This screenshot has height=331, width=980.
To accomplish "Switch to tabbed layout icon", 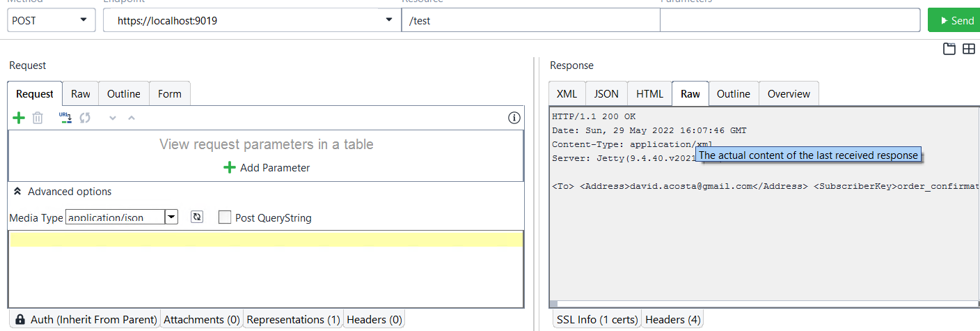I will [949, 49].
